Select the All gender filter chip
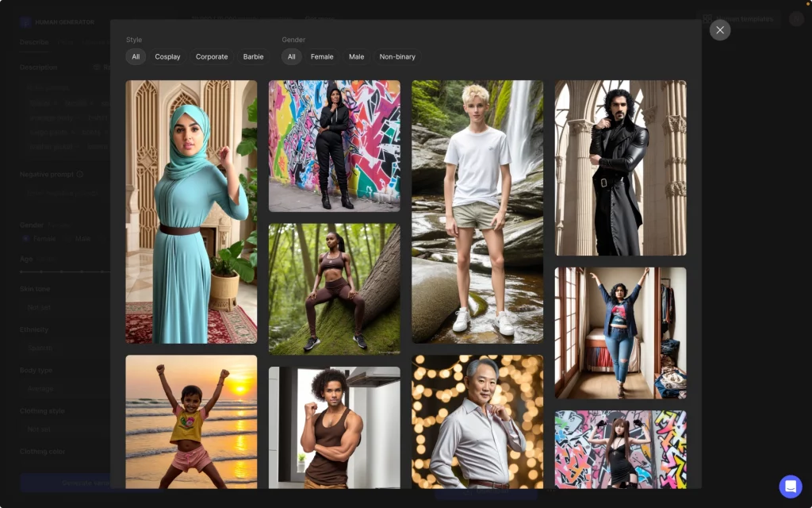 292,56
